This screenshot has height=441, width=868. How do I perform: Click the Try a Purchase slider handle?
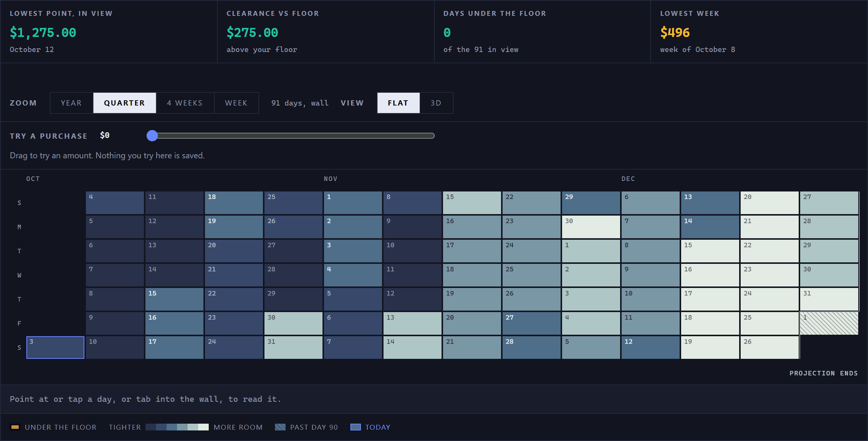[152, 136]
